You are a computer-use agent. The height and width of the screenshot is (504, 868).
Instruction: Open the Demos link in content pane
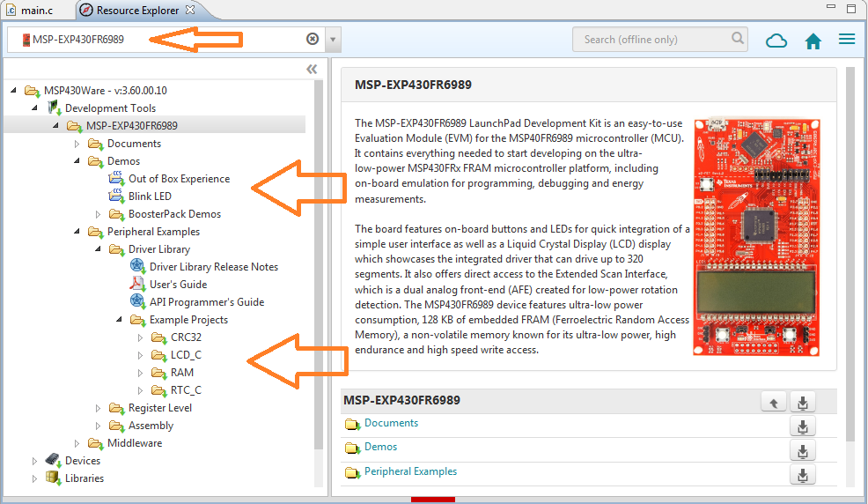pos(380,447)
